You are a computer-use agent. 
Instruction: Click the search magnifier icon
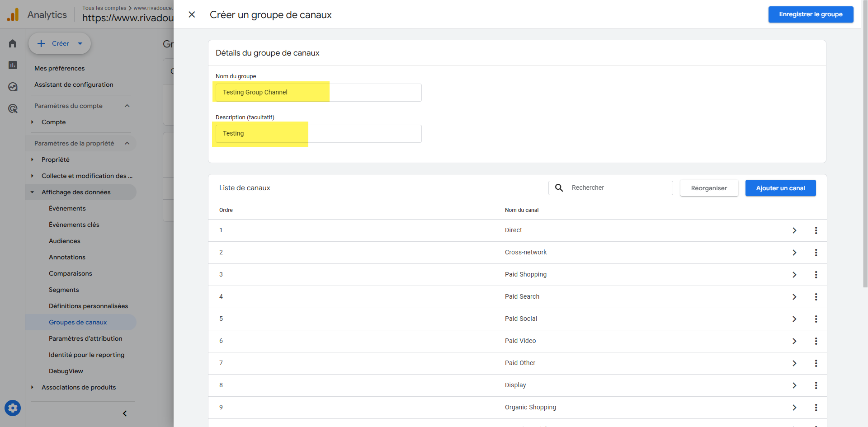(x=559, y=188)
